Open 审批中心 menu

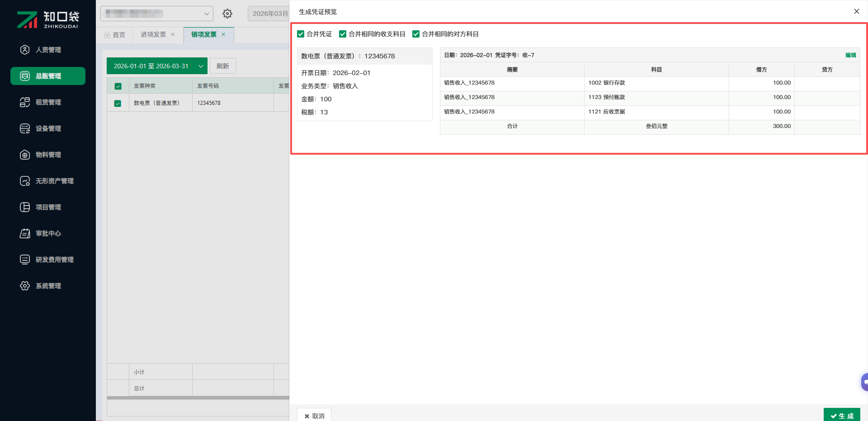(x=48, y=233)
